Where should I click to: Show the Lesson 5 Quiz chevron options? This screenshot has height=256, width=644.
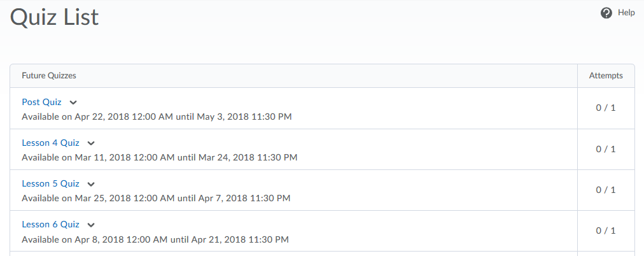91,184
